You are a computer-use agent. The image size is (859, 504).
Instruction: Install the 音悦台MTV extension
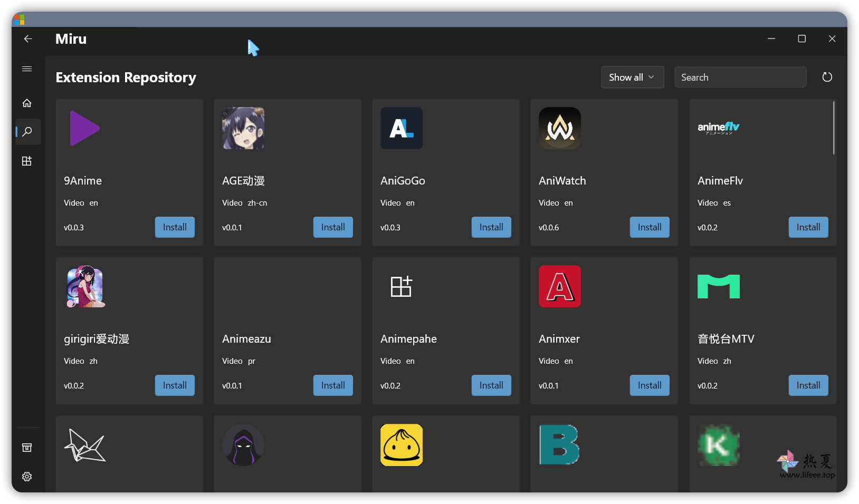(808, 385)
